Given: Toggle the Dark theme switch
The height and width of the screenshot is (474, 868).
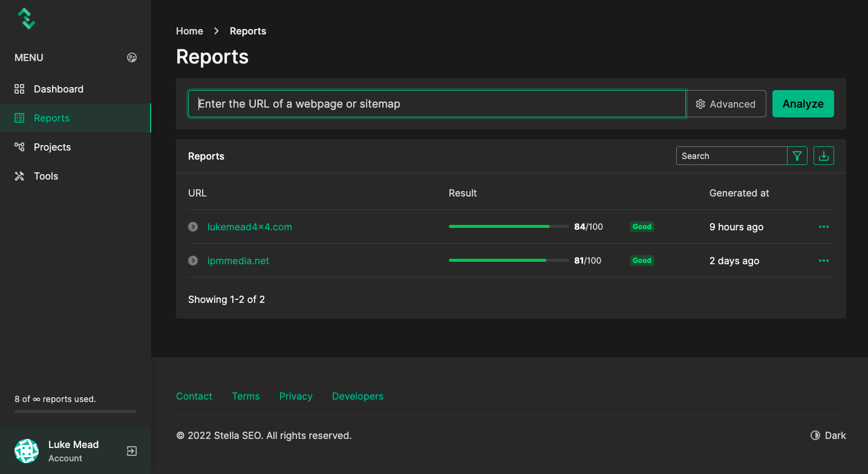Looking at the screenshot, I should [x=828, y=435].
